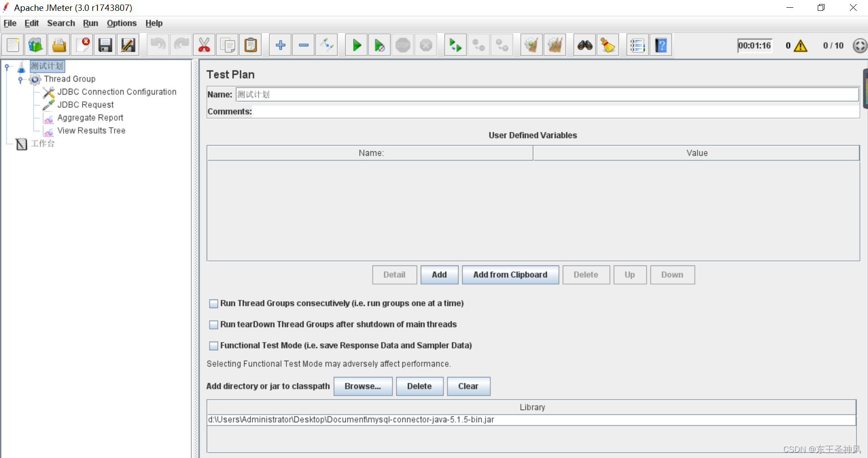Click the Cut scissors icon
This screenshot has height=458, width=868.
click(204, 45)
